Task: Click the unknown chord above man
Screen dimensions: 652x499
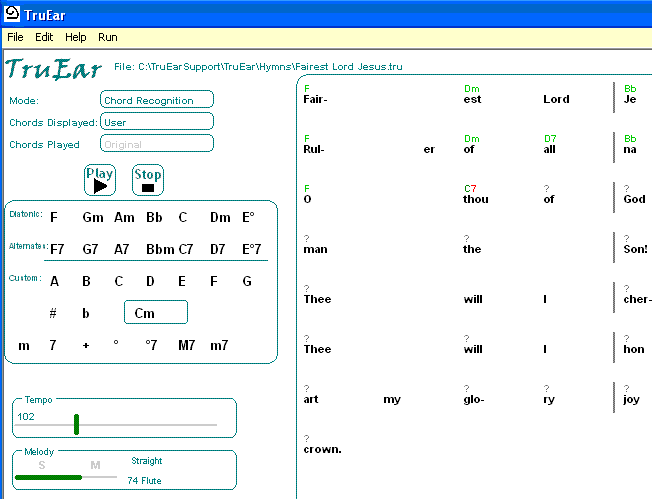Action: pos(306,238)
